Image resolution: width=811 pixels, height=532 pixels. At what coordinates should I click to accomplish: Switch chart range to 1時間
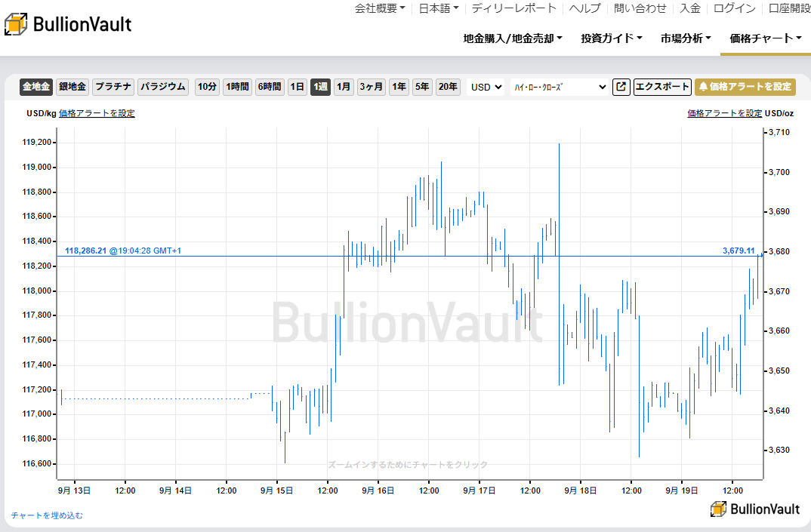click(x=238, y=87)
